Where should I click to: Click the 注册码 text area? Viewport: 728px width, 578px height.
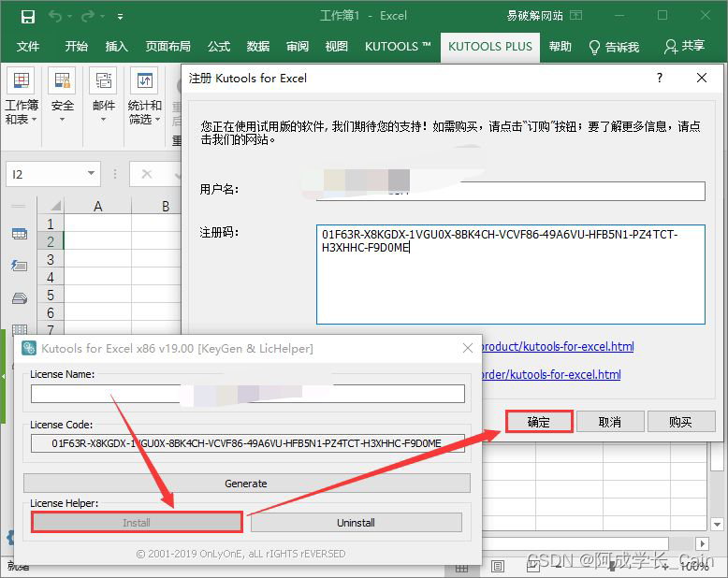(x=510, y=274)
